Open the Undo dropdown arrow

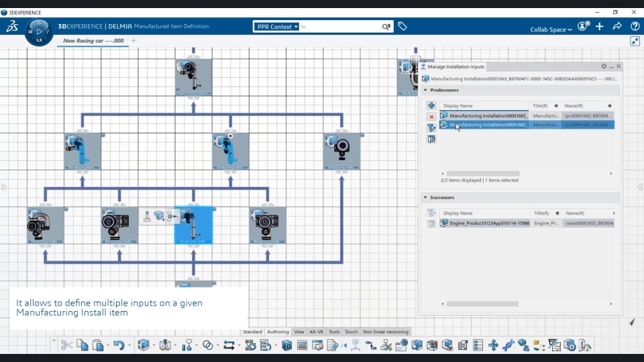click(129, 345)
